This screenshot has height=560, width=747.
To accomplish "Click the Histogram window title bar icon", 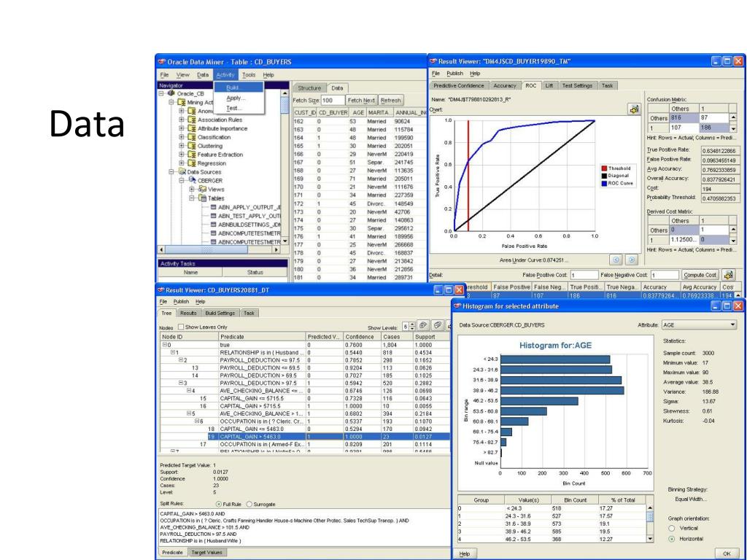I will (x=457, y=306).
